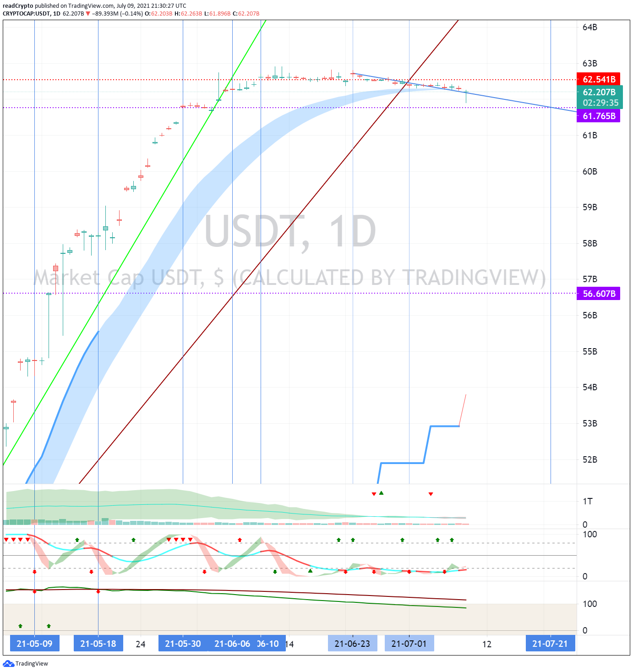Image resolution: width=633 pixels, height=672 pixels.
Task: Click the green up-triangle in volume pane
Action: point(381,493)
